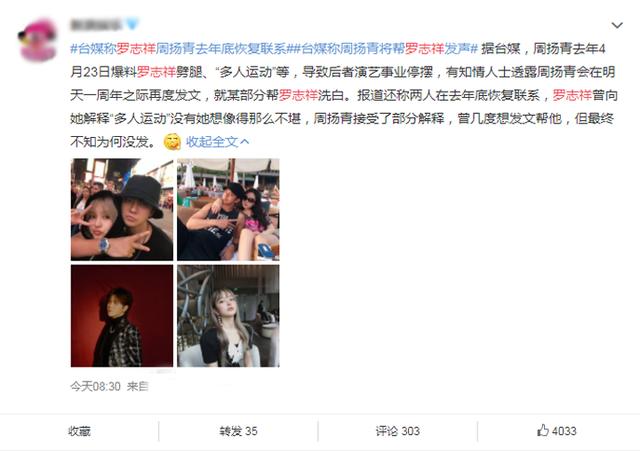This screenshot has width=640, height=451.
Task: Click red 罗志祥 keyword before 洗白
Action: [x=299, y=96]
